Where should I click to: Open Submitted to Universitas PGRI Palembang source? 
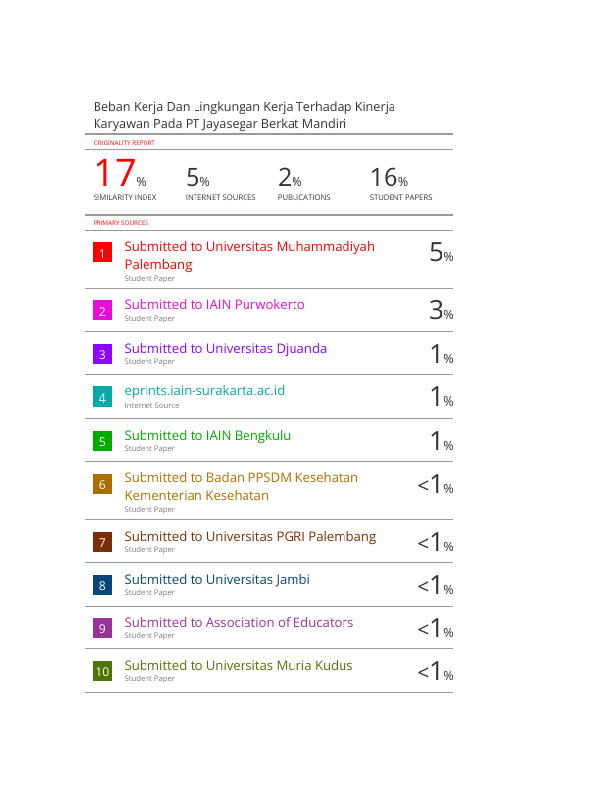click(x=250, y=536)
